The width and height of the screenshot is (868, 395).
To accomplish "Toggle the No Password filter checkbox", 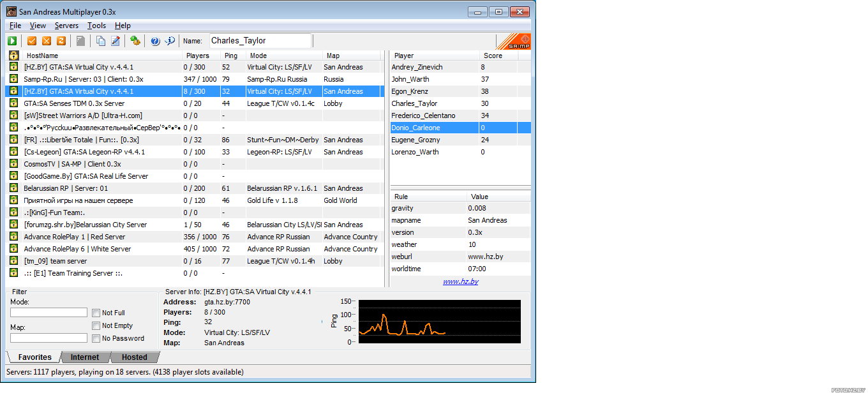I will coord(96,338).
